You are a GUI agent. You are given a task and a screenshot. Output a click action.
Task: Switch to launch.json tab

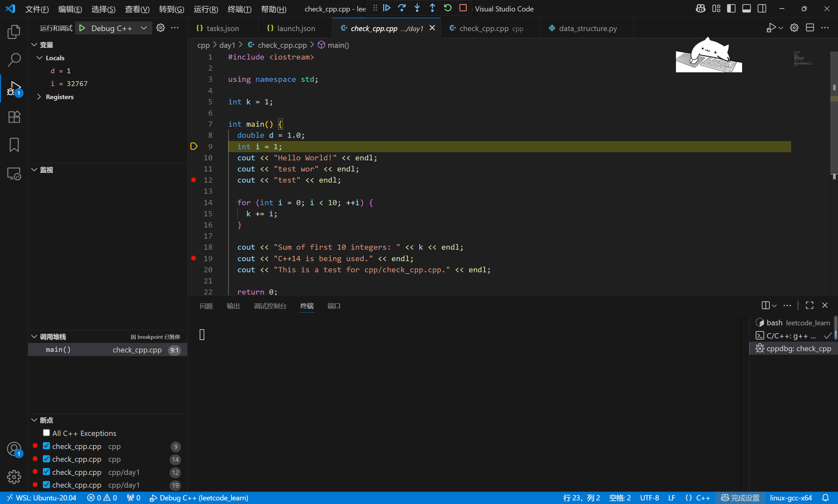(x=295, y=28)
